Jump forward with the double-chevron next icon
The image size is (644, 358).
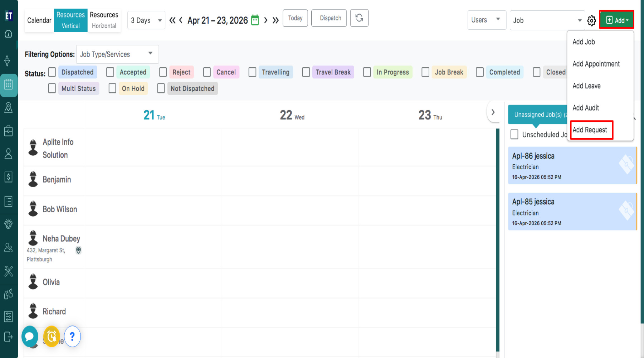tap(275, 20)
